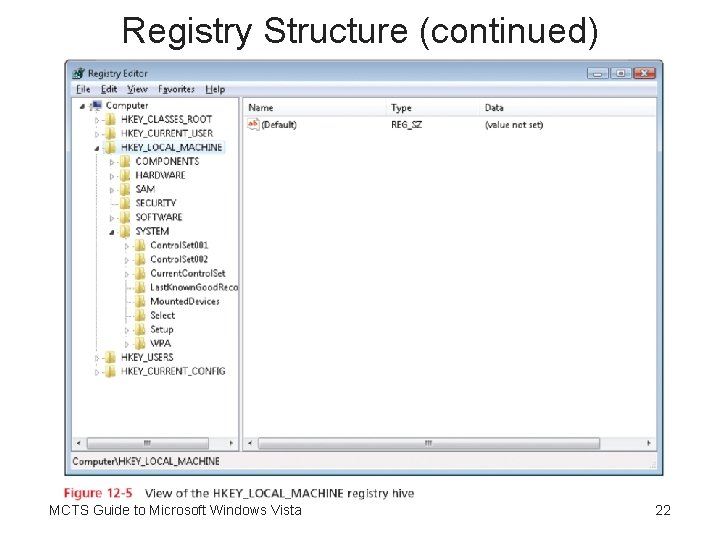This screenshot has width=720, height=540.
Task: Expand the HARDWARE key arrow
Action: [x=111, y=176]
